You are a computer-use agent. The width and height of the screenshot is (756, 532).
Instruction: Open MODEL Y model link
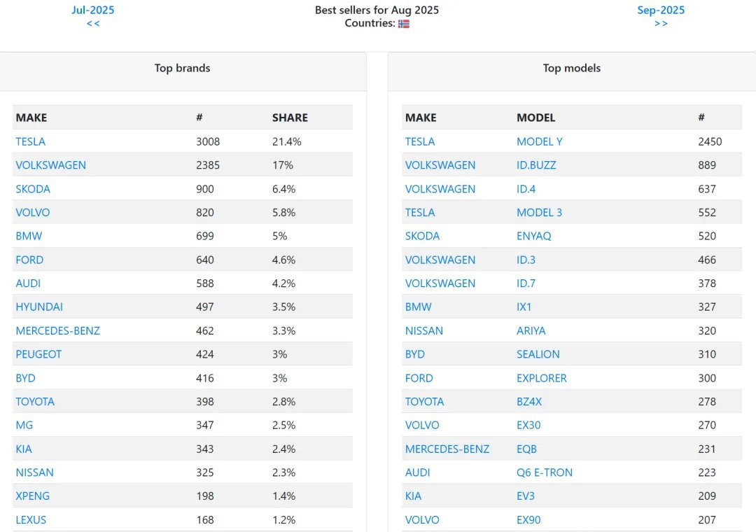(540, 142)
